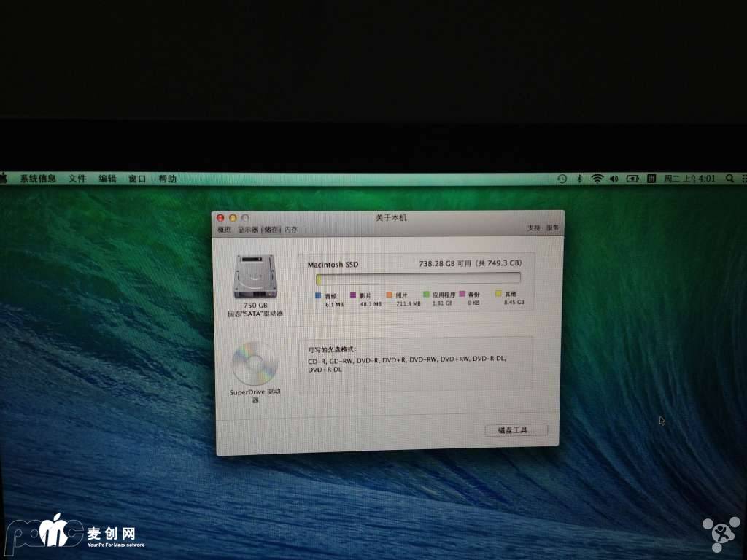Click the Time Machine menu bar icon
The width and height of the screenshot is (747, 560).
[x=562, y=179]
